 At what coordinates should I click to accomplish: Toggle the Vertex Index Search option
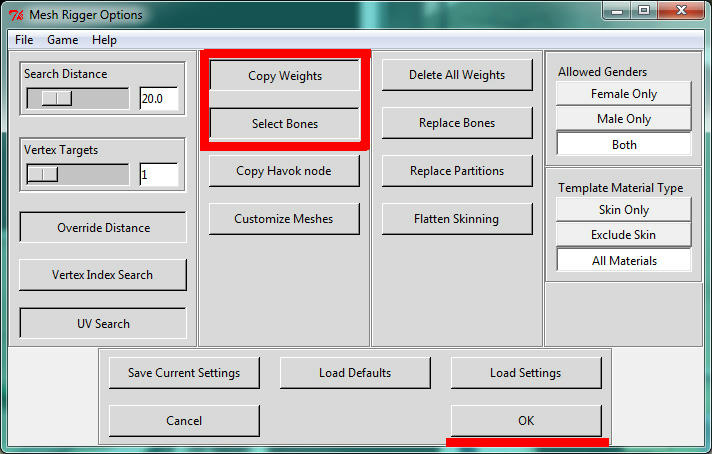coord(103,275)
